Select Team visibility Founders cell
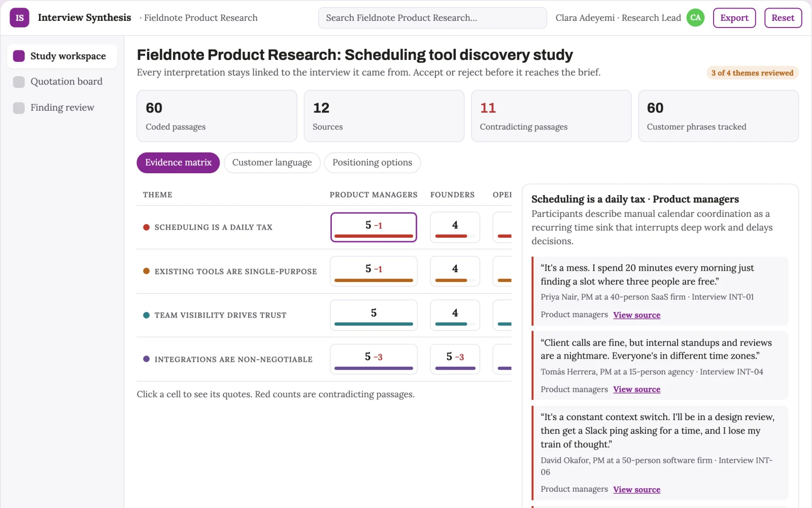 pos(455,315)
